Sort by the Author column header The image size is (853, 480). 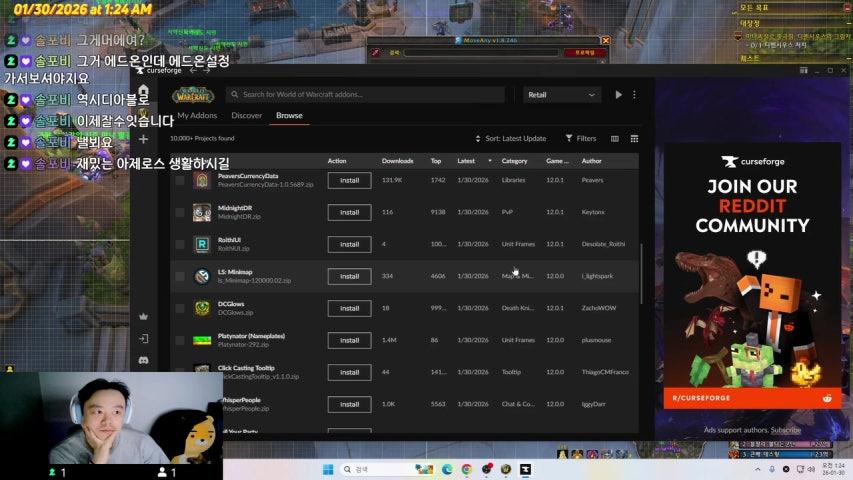coord(591,161)
